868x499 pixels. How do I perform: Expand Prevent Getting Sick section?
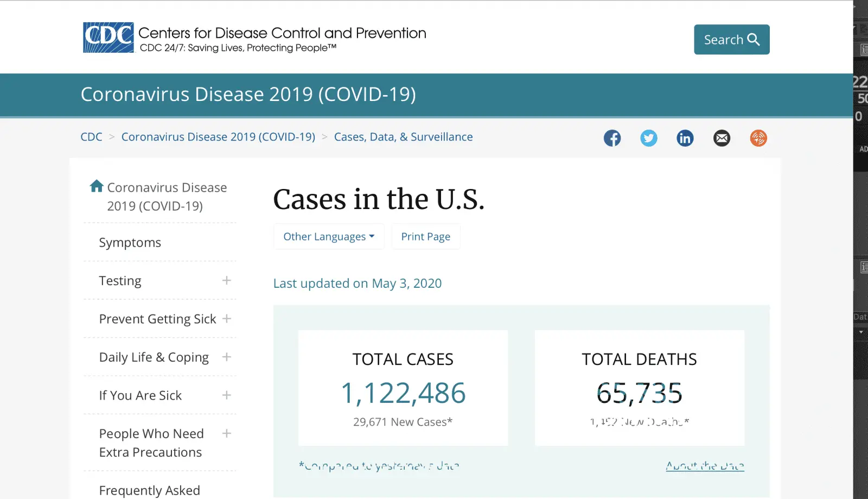click(x=227, y=319)
